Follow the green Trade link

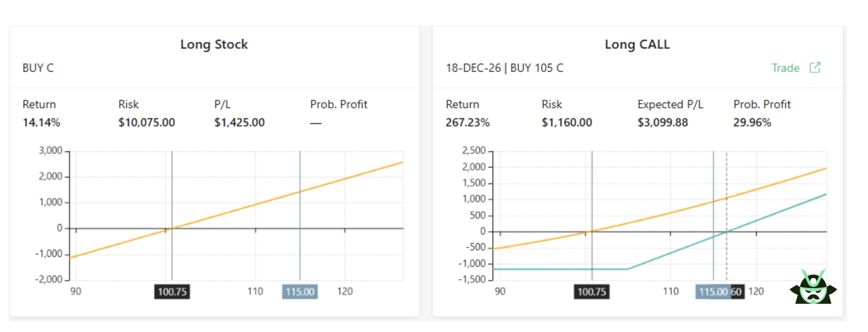pyautogui.click(x=785, y=68)
